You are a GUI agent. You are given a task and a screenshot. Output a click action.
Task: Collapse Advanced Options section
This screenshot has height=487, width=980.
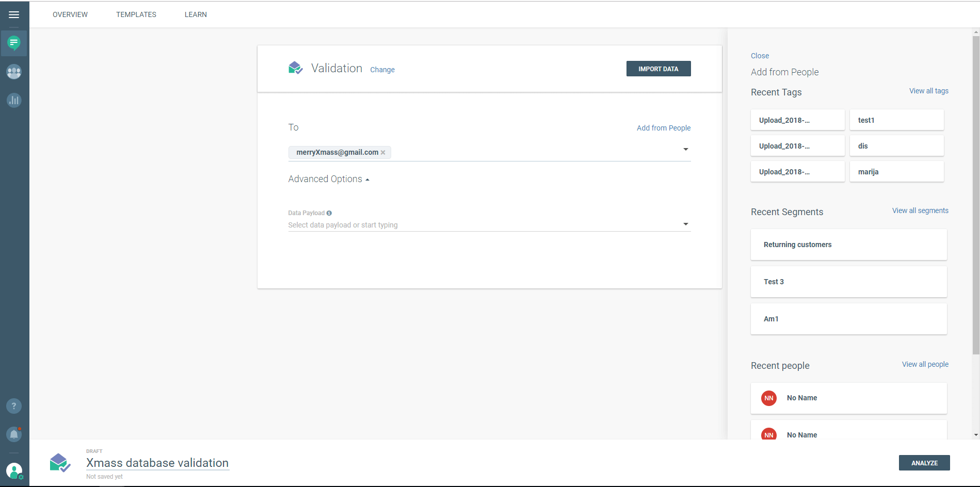coord(329,179)
